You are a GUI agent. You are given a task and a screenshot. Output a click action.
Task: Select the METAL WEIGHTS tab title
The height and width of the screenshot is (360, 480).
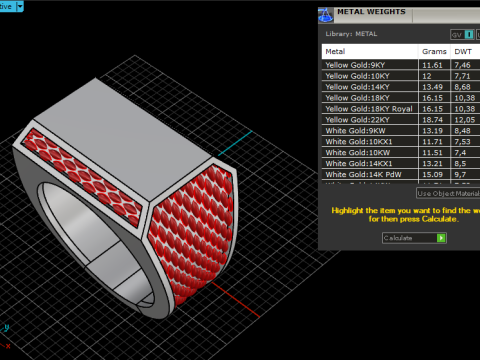tap(371, 12)
